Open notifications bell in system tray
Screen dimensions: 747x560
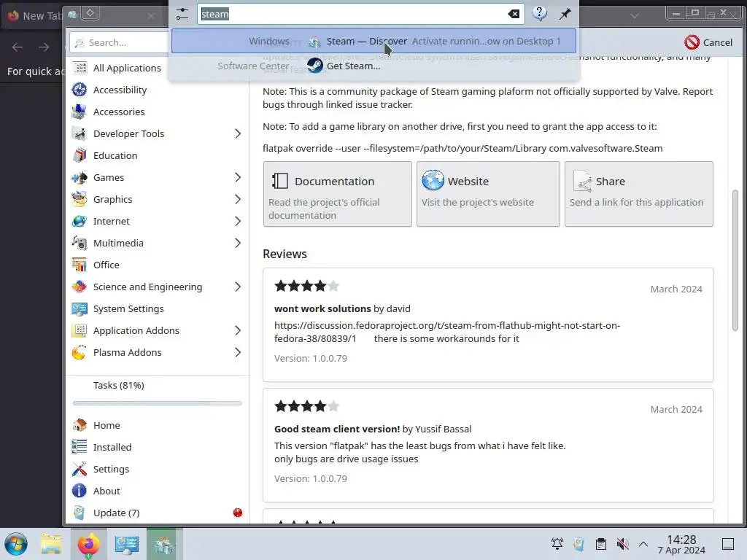coord(557,544)
